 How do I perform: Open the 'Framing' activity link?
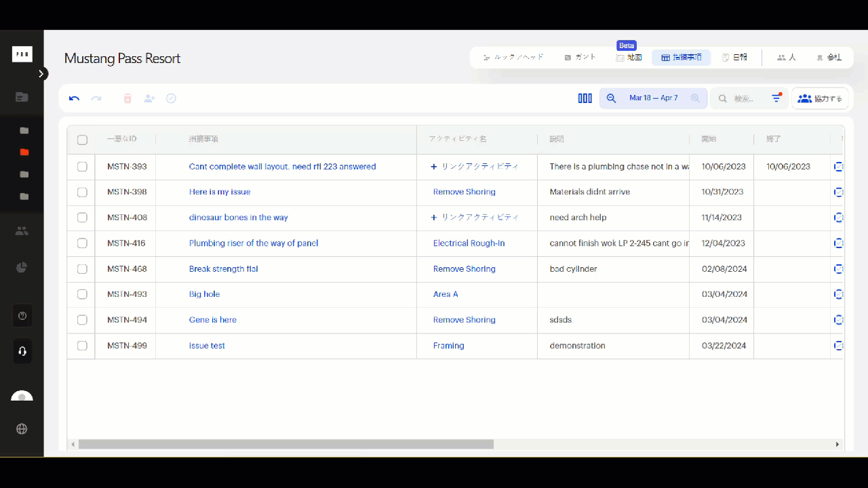tap(448, 346)
